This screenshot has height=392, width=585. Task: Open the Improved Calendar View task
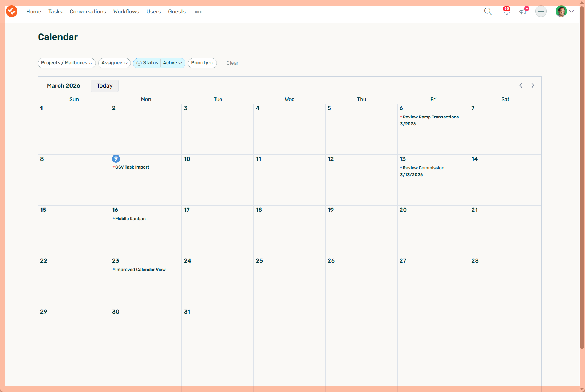coord(140,270)
